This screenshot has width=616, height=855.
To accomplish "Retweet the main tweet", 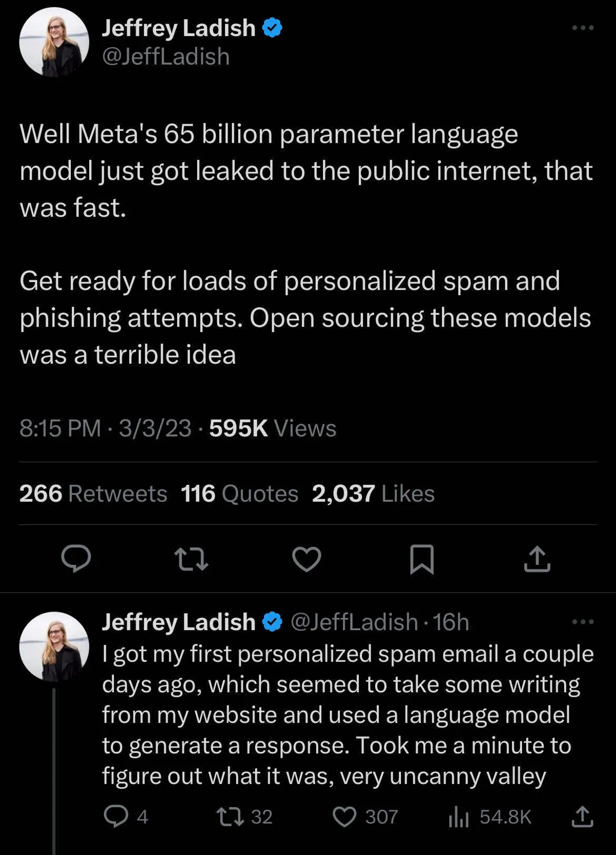I will [191, 559].
